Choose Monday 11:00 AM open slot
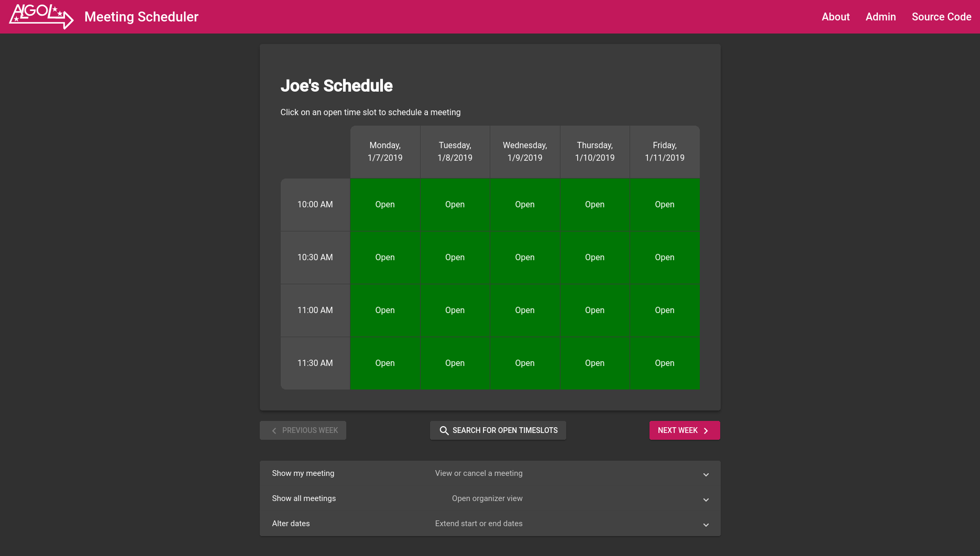This screenshot has height=556, width=980. point(385,310)
